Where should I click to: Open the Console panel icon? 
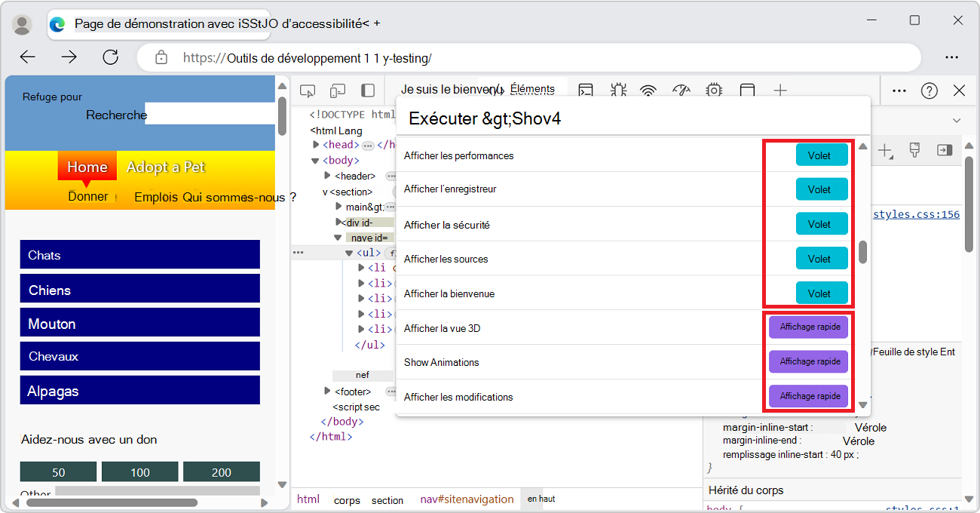click(x=586, y=91)
